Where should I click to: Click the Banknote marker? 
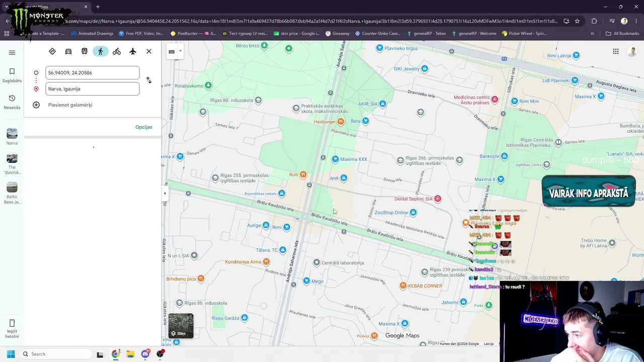click(505, 156)
